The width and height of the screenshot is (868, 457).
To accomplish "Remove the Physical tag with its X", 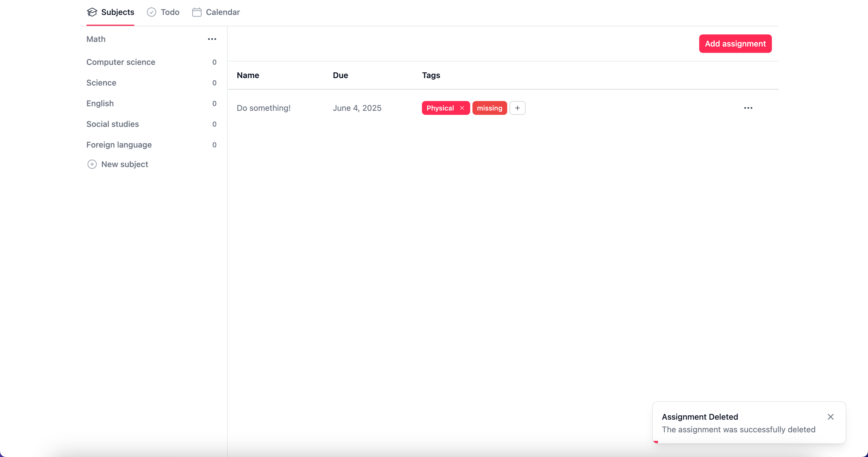I will (462, 108).
